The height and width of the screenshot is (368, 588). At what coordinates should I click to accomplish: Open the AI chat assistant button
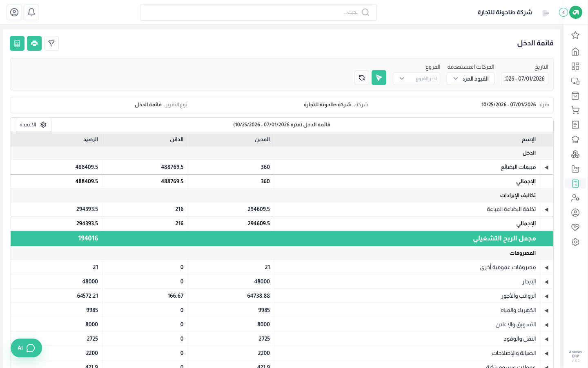[26, 348]
